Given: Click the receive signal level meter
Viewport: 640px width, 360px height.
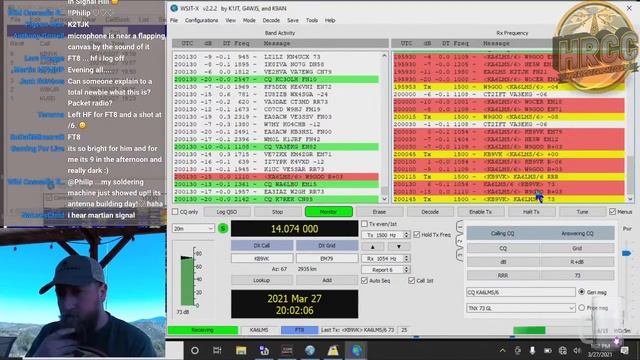Looking at the screenshot, I should click(x=187, y=281).
